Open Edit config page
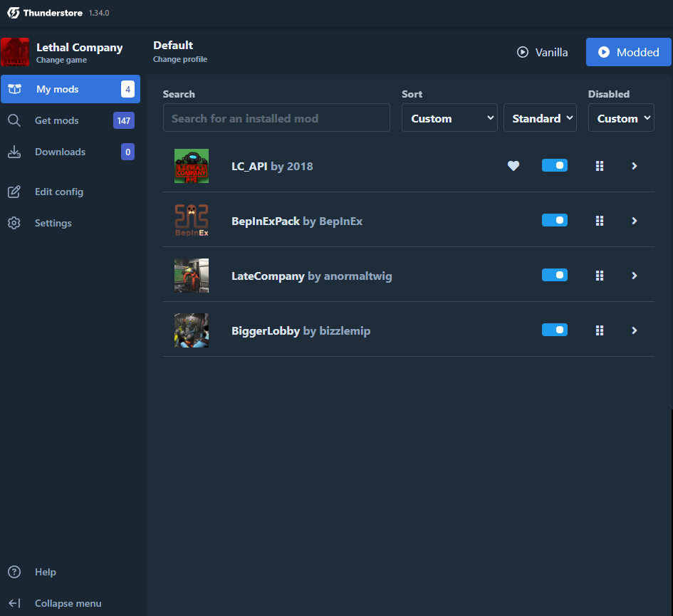Viewport: 673px width, 616px height. click(71, 192)
